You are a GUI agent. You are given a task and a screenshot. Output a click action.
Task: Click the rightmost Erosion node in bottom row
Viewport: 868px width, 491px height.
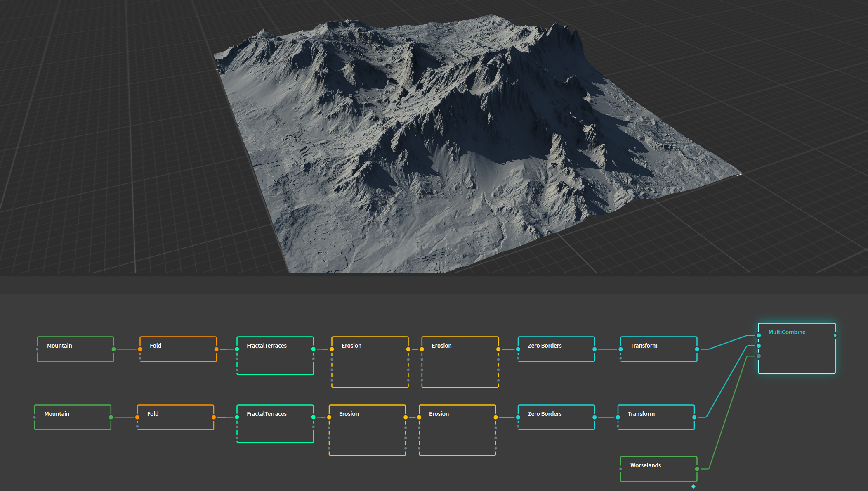[457, 430]
